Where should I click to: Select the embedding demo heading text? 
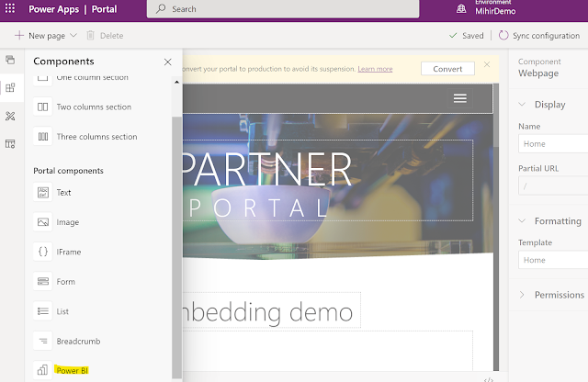click(x=267, y=312)
